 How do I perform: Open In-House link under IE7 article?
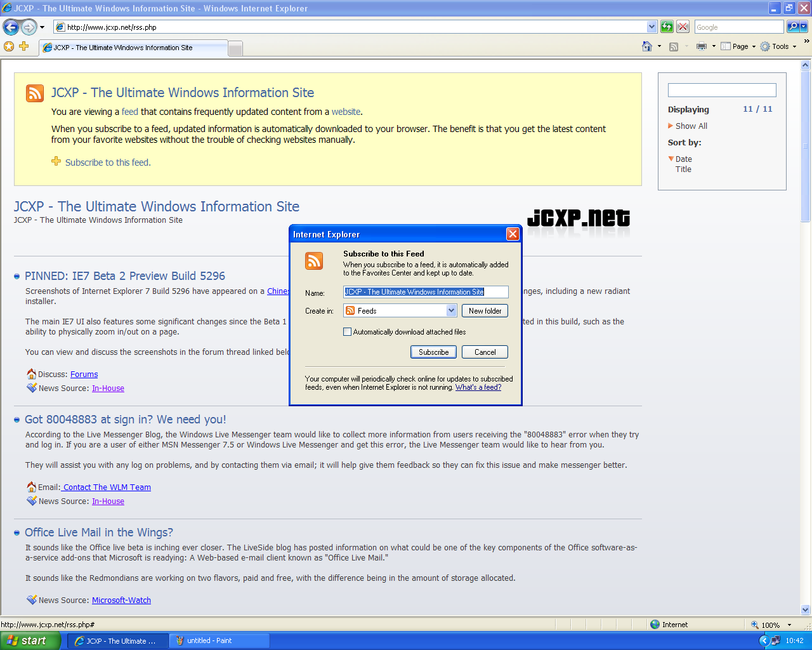[x=108, y=388]
